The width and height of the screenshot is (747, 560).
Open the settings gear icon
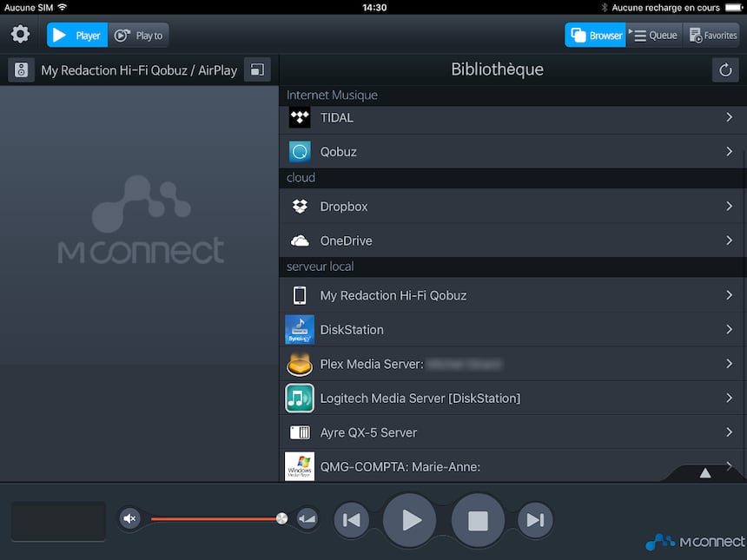click(x=20, y=35)
